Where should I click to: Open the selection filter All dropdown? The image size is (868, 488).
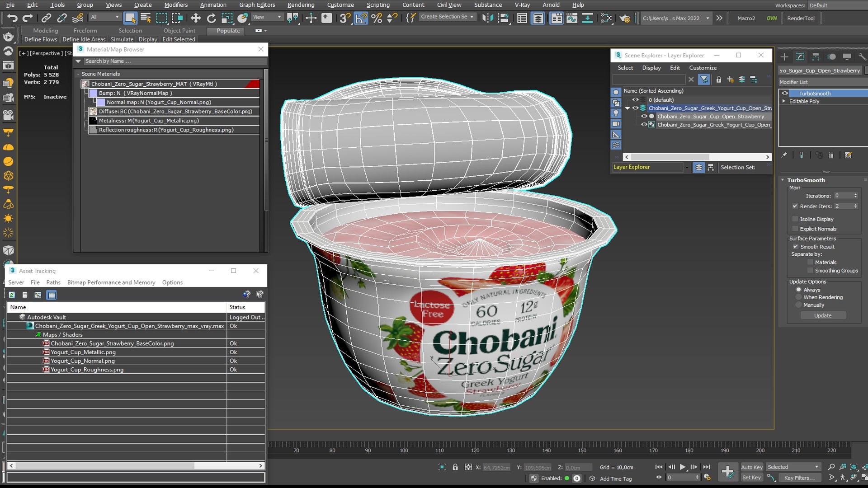105,17
